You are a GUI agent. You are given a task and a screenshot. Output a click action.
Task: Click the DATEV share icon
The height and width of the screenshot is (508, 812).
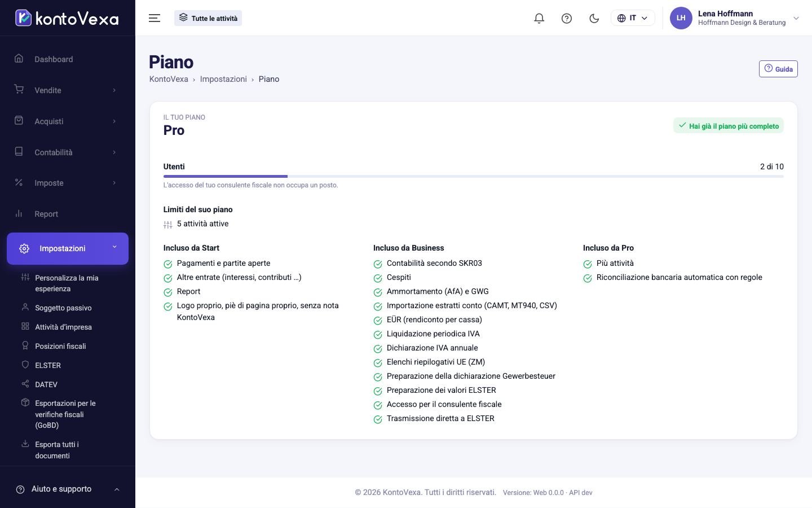pyautogui.click(x=25, y=384)
